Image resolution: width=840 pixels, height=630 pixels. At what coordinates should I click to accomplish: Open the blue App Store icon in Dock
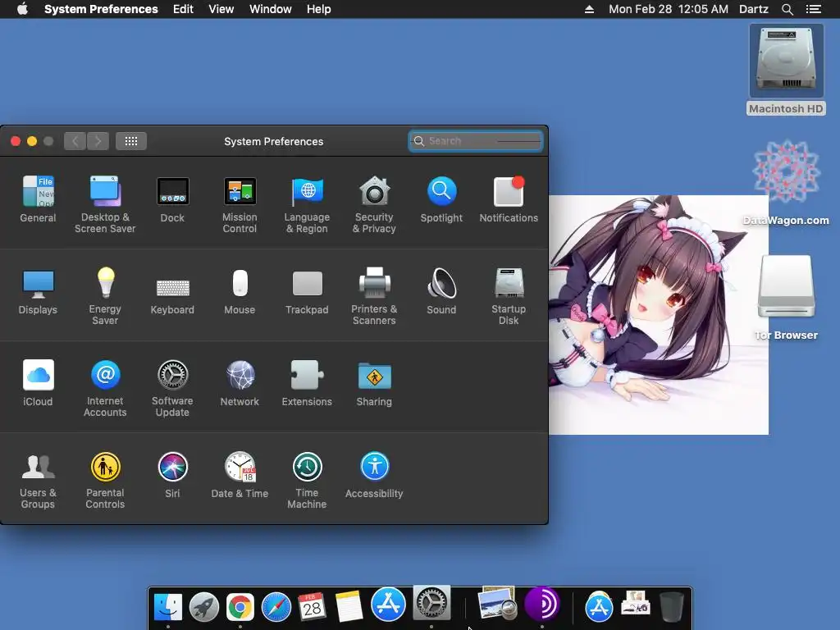point(388,605)
